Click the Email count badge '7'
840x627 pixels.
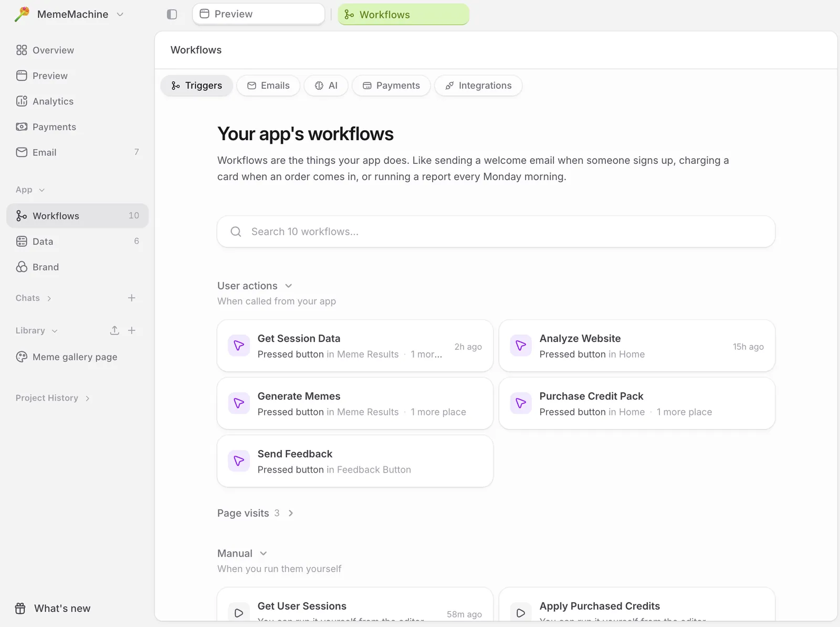pos(136,152)
